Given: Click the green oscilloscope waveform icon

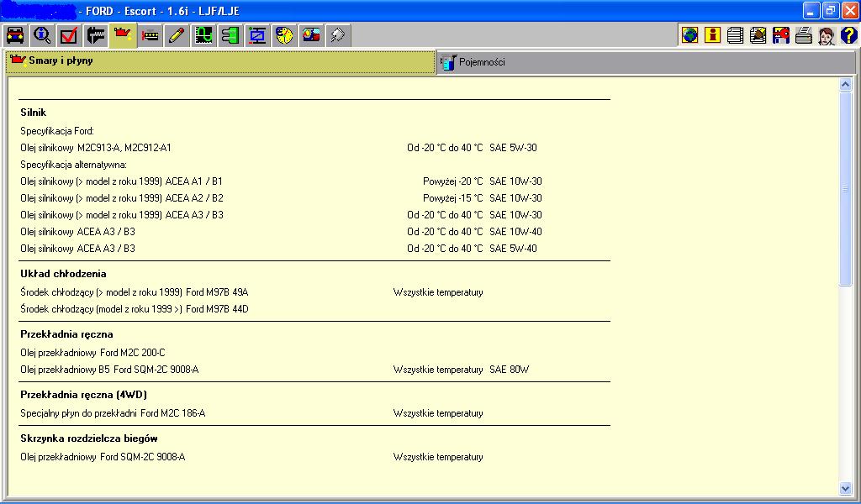Looking at the screenshot, I should [x=203, y=35].
